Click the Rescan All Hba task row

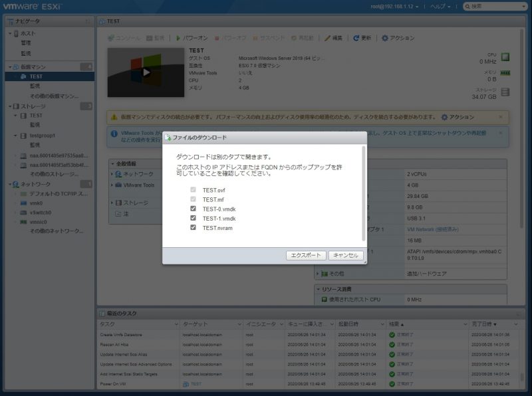coord(308,344)
